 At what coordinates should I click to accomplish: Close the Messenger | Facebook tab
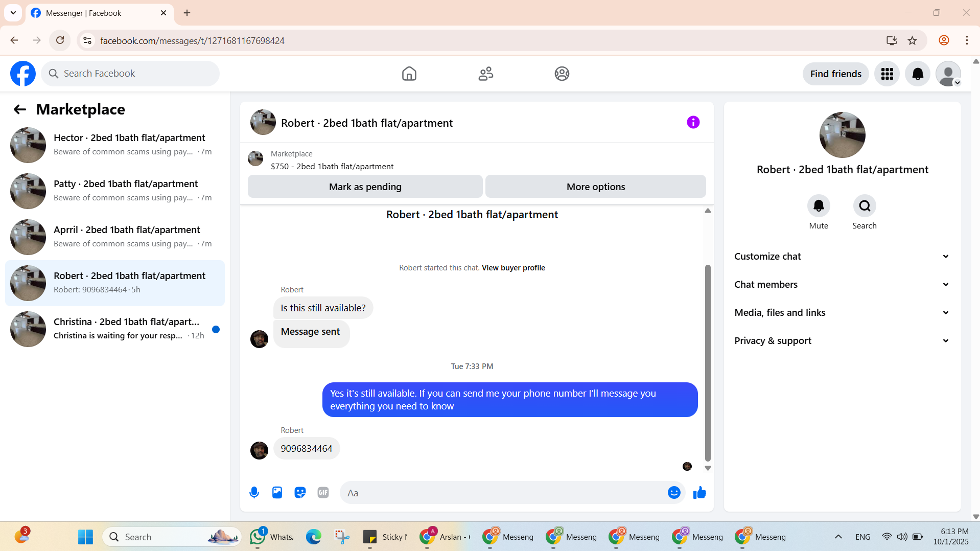click(164, 13)
